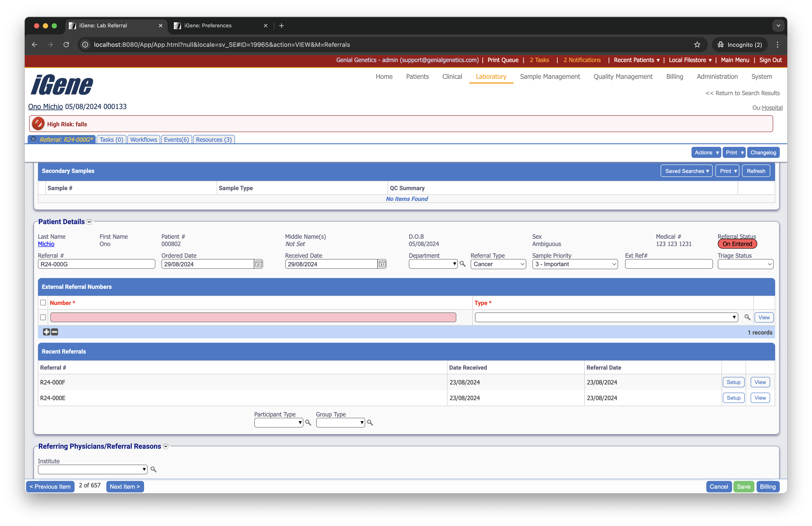Collapse the Patient Details section

pos(89,222)
